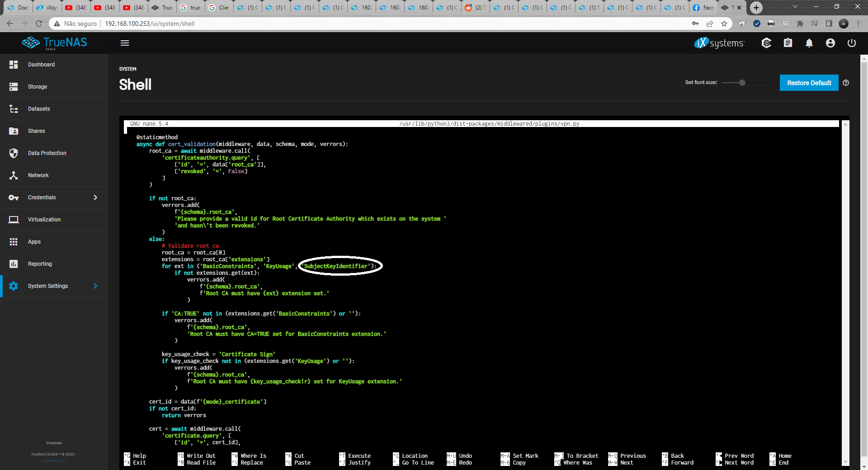Open the Storage icon in sidebar

(14, 87)
